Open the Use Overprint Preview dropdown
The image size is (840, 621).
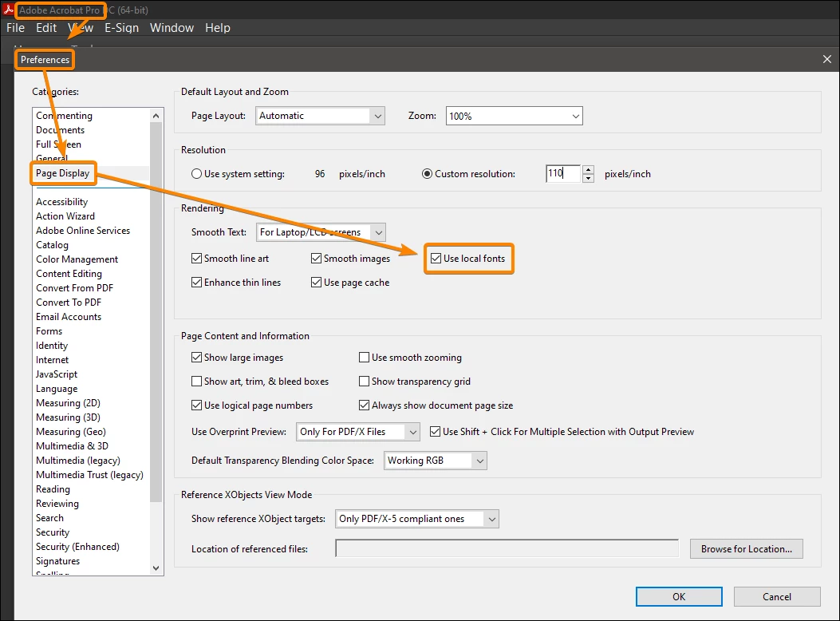pyautogui.click(x=358, y=432)
